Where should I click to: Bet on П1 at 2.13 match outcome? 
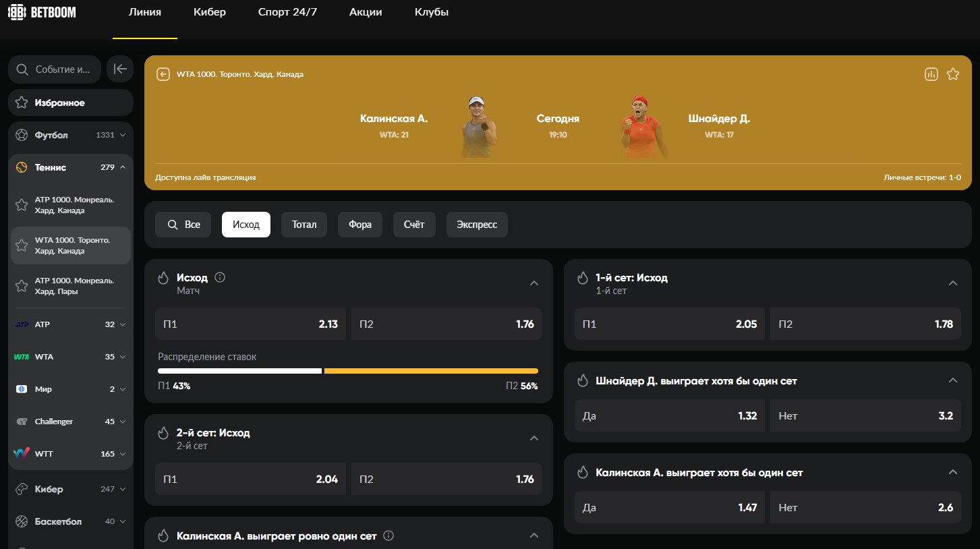251,324
